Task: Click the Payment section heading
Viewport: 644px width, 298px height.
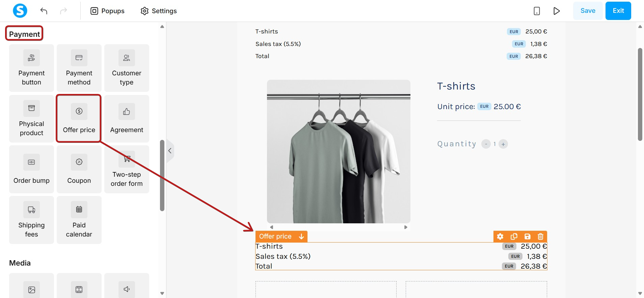Action: pos(24,34)
